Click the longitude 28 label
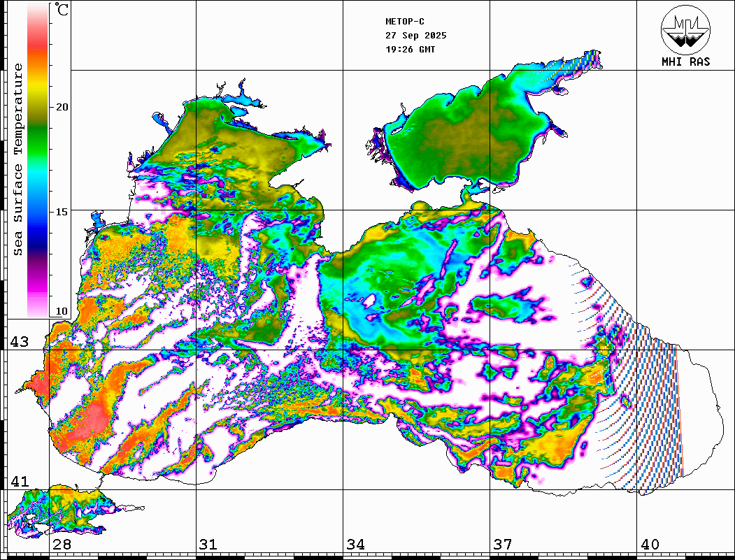Viewport: 735px width, 560px height. tap(62, 545)
